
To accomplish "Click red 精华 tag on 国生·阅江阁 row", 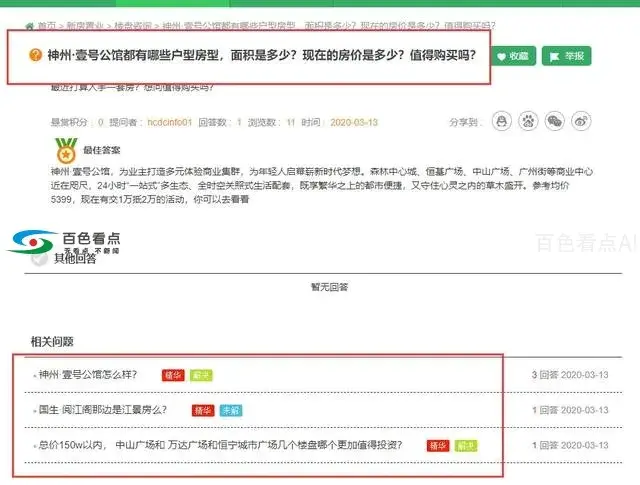I will [203, 410].
